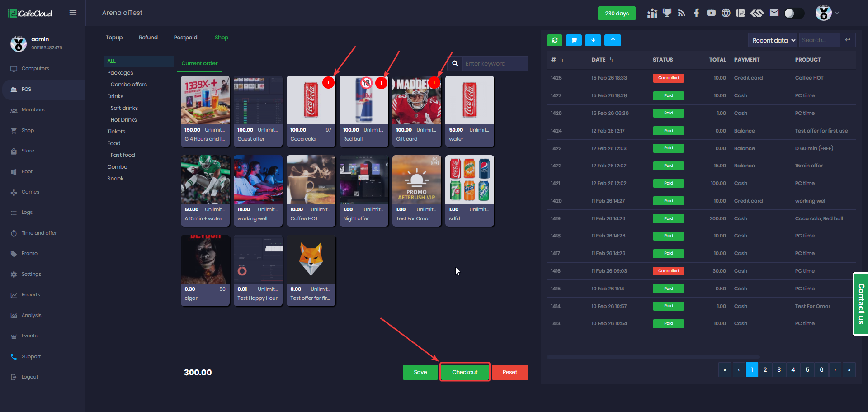Viewport: 868px width, 412px height.
Task: Add the Night offer product card
Action: [x=363, y=191]
